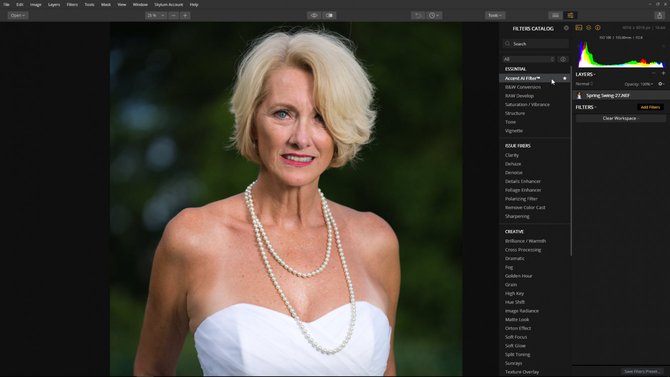Image resolution: width=670 pixels, height=377 pixels.
Task: Select the Brilliance / Warmth filter
Action: [525, 241]
